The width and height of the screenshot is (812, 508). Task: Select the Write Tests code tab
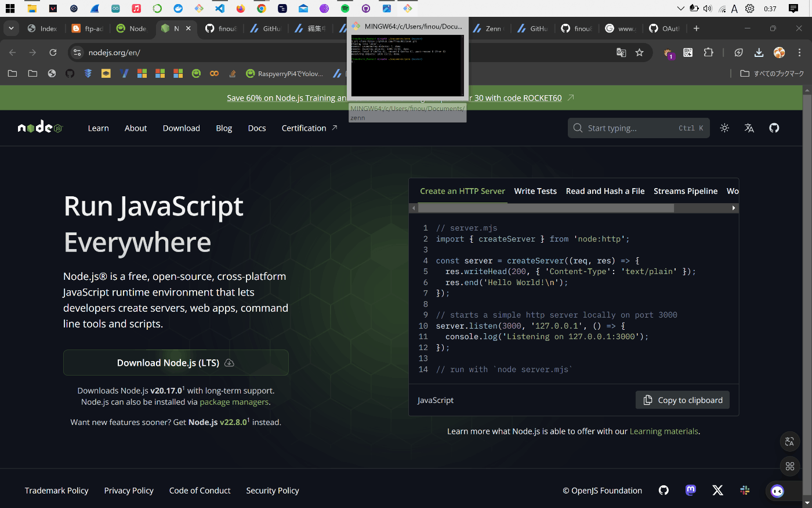click(535, 191)
